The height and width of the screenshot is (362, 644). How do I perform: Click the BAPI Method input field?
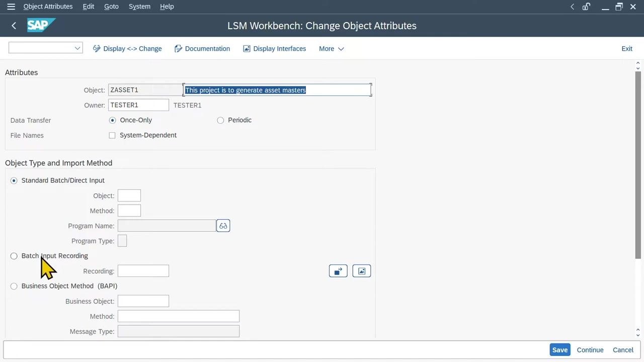(x=179, y=316)
